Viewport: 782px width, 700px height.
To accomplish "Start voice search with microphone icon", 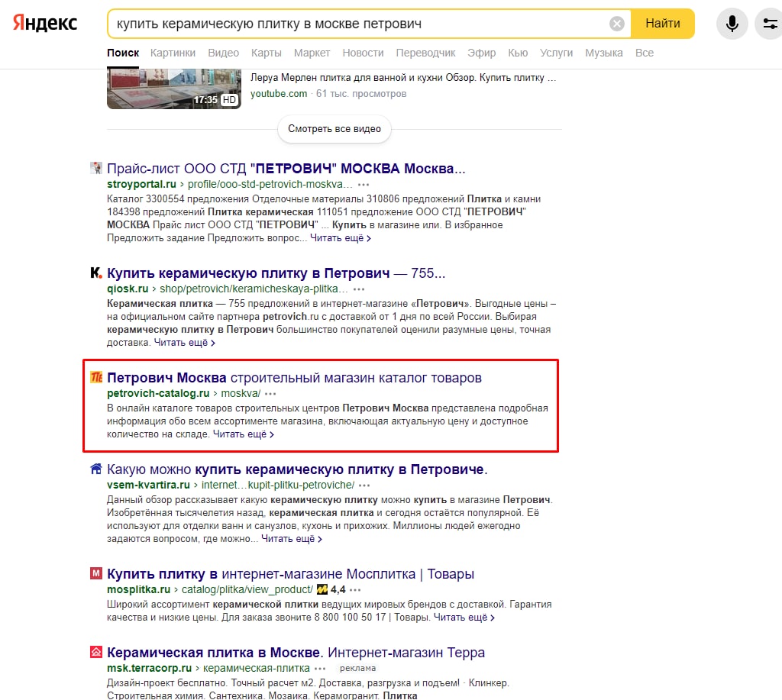I will point(732,24).
